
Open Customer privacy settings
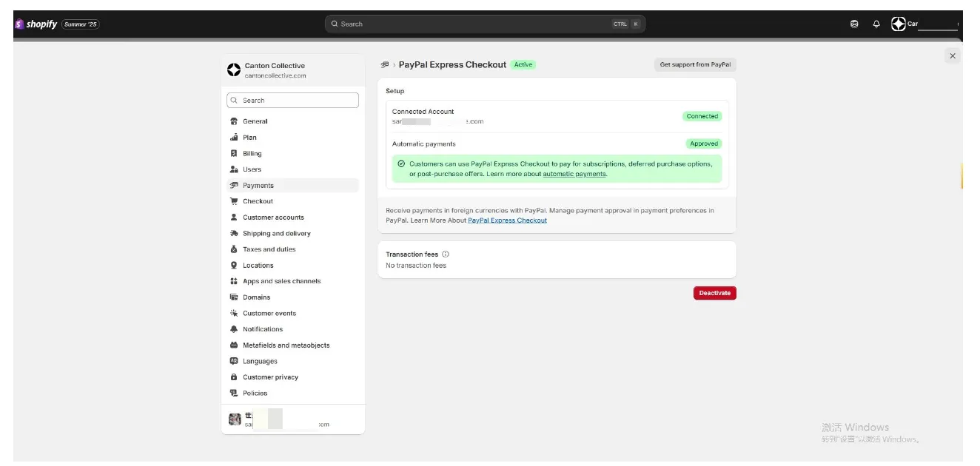[292, 377]
